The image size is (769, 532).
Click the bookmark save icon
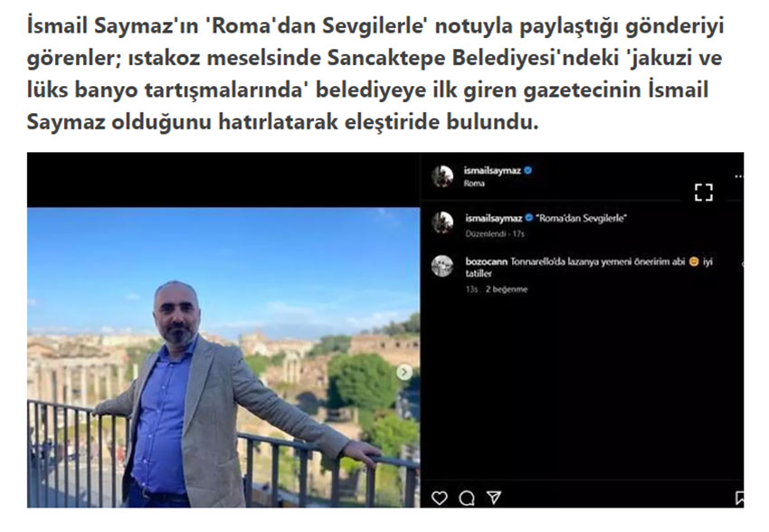point(739,499)
